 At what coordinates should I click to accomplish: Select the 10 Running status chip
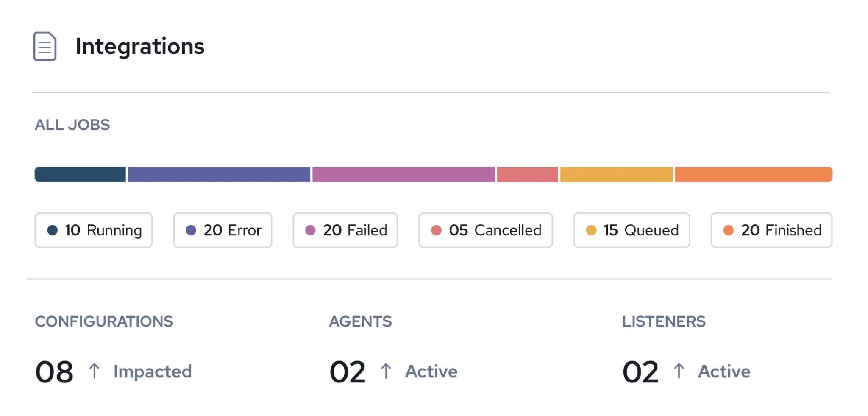point(94,230)
